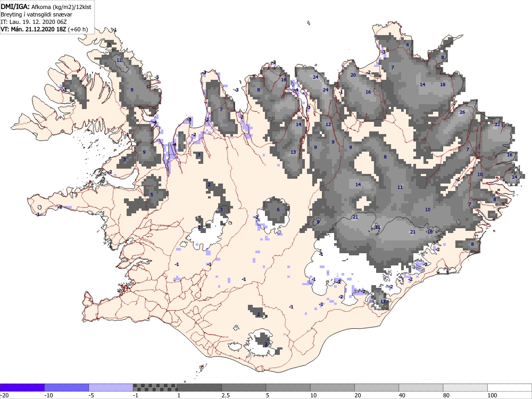Click the darkest purple -20 to -10 legend swatch
Image resolution: width=532 pixels, height=399 pixels.
pyautogui.click(x=22, y=387)
